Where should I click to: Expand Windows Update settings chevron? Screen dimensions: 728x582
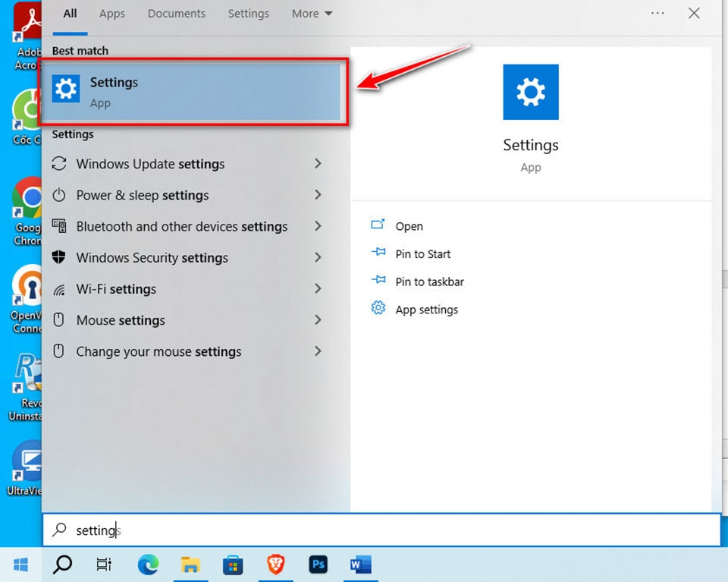(x=318, y=163)
